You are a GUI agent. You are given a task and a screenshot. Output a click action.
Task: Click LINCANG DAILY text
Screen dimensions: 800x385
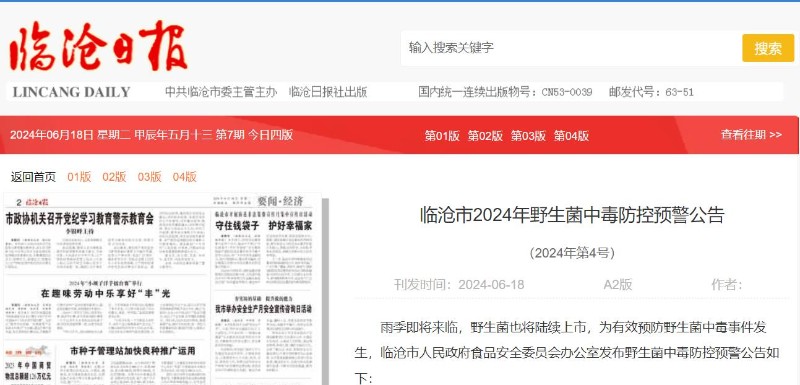tap(71, 92)
